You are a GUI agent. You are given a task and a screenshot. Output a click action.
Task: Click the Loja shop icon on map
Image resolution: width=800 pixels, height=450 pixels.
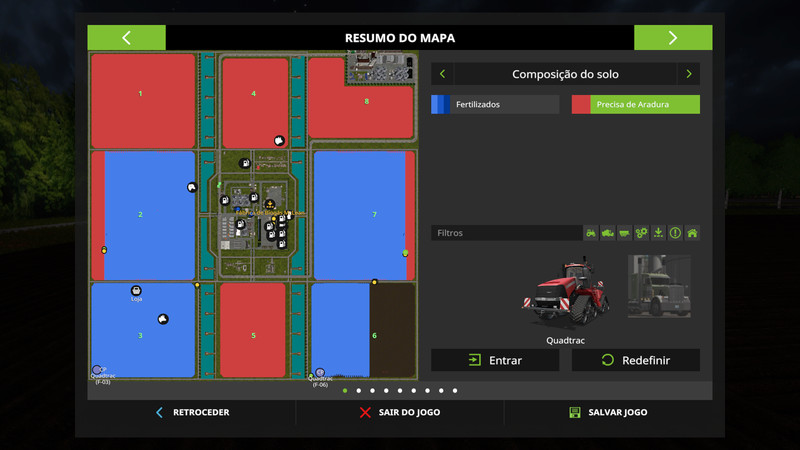136,290
